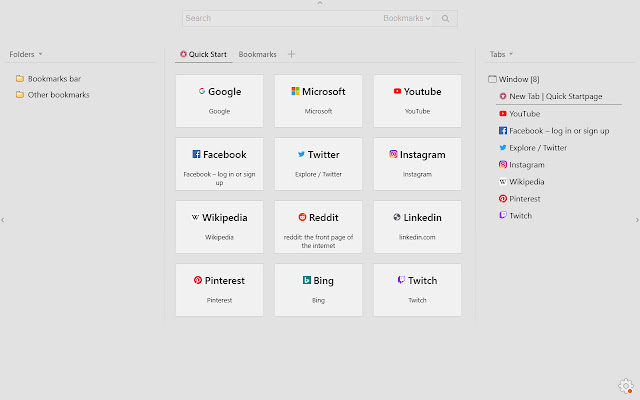Click the Pinterest tile's P icon
Image resolution: width=640 pixels, height=400 pixels.
tap(198, 280)
